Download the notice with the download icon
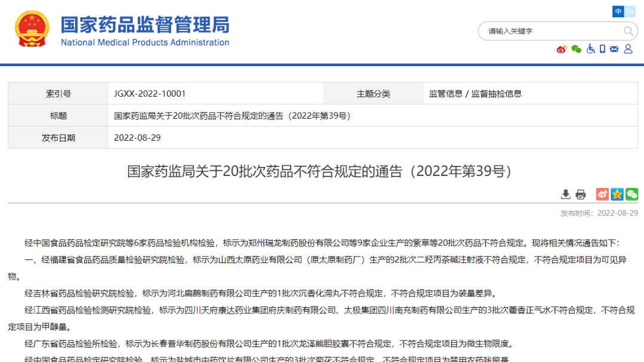Image resolution: width=644 pixels, height=362 pixels. 566,194
